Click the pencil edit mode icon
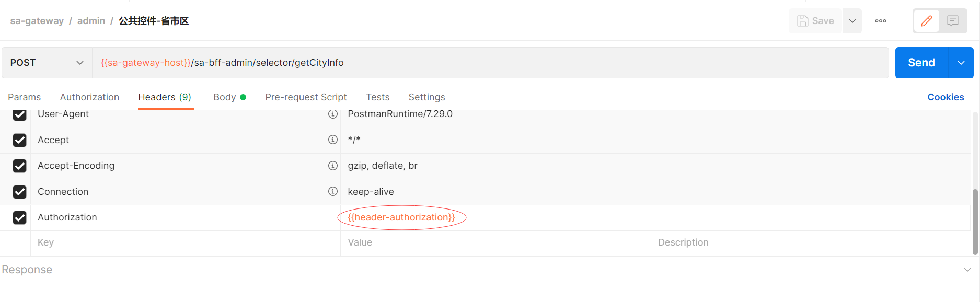Image resolution: width=980 pixels, height=302 pixels. pyautogui.click(x=927, y=21)
